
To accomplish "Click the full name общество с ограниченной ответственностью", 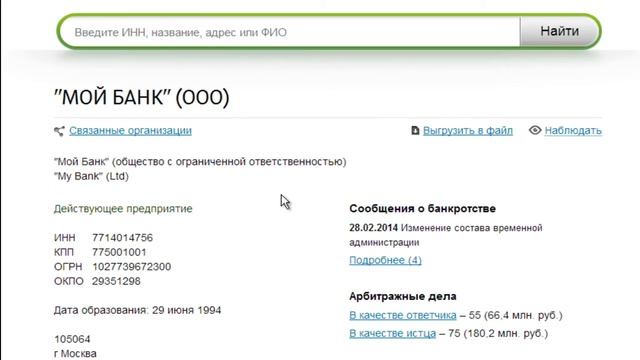I will coord(229,162).
